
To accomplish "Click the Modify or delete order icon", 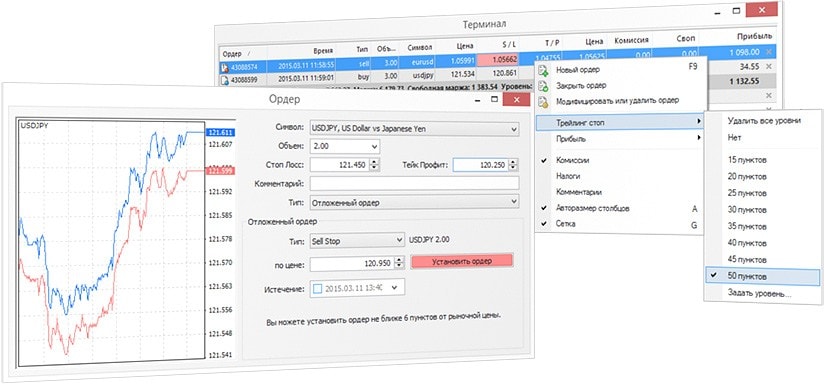I will coord(543,101).
